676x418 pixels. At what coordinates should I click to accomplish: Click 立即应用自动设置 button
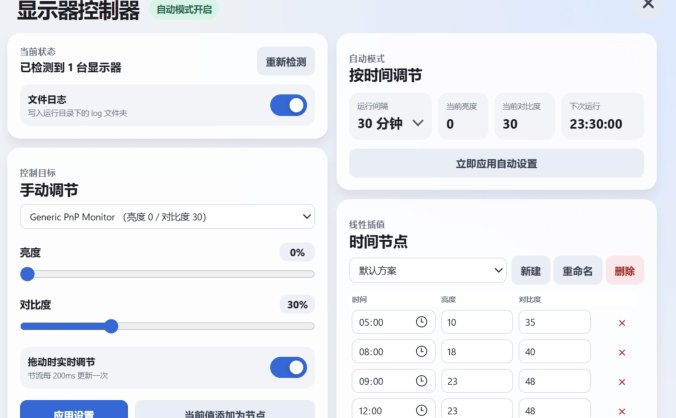click(496, 163)
